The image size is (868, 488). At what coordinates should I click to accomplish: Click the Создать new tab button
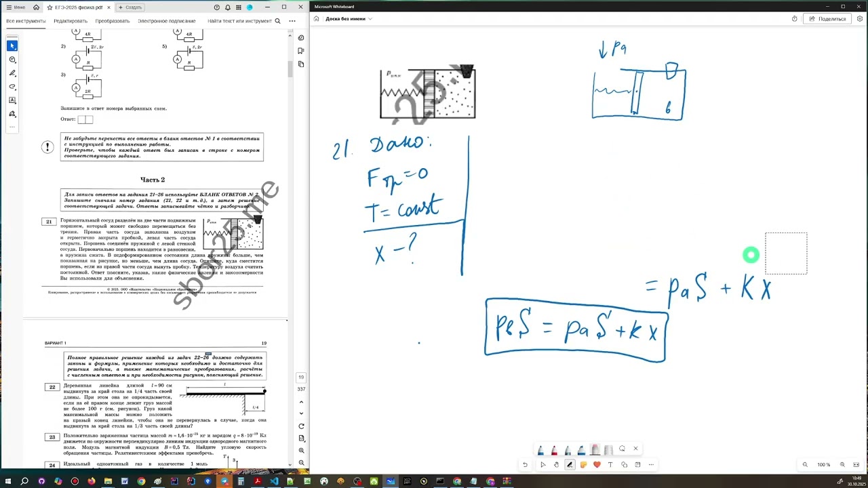point(130,7)
